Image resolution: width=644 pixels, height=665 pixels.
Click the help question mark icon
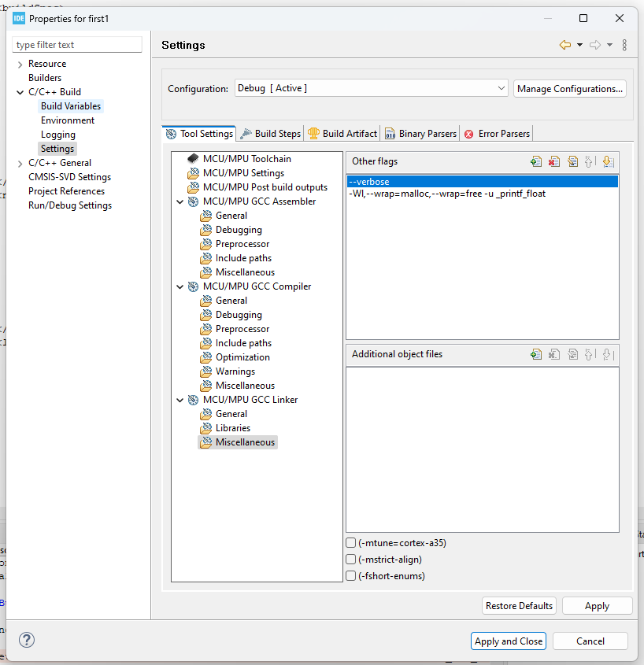(x=26, y=640)
